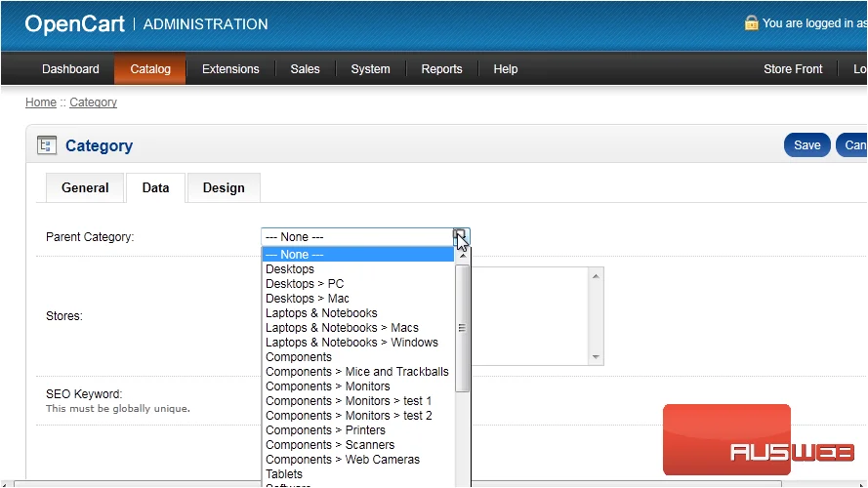
Task: Open the Dashboard menu
Action: coord(70,69)
